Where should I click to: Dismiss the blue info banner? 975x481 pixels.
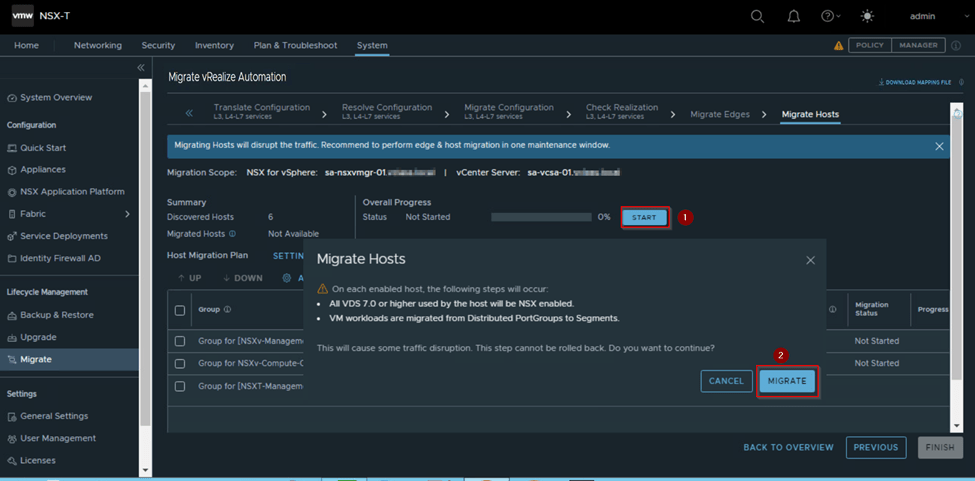tap(939, 146)
